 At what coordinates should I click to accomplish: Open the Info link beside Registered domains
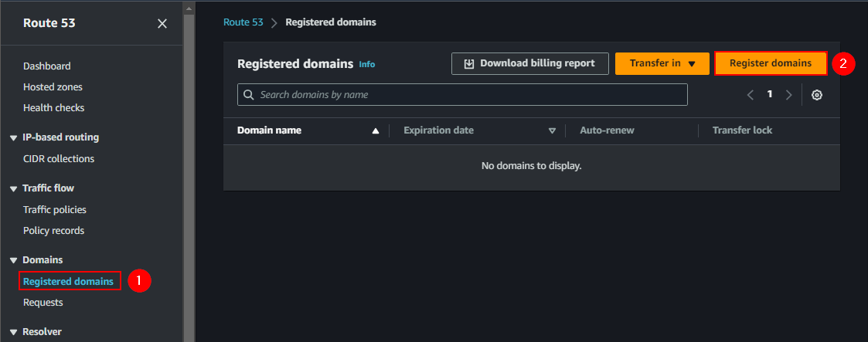[x=367, y=64]
